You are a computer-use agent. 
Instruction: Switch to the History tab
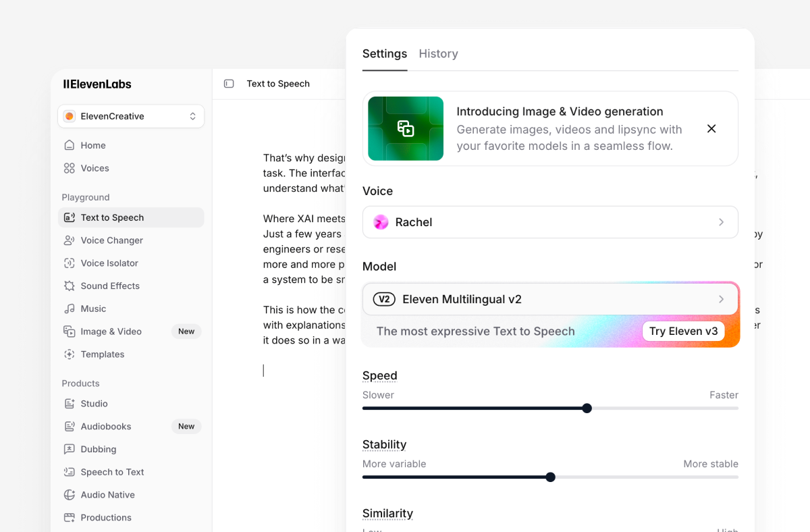click(438, 54)
